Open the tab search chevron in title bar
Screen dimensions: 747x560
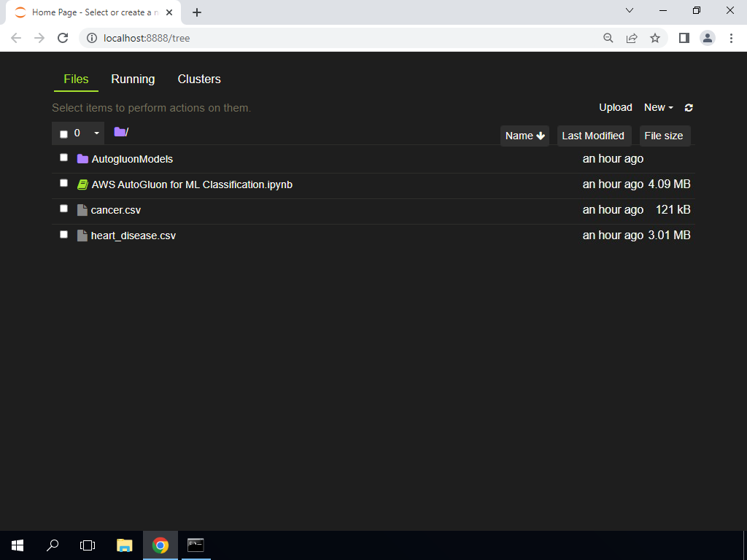[630, 10]
